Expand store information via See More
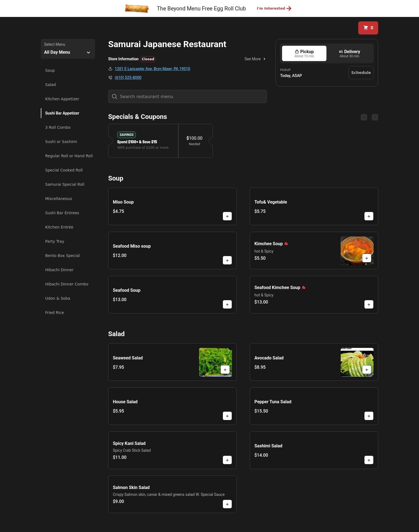The width and height of the screenshot is (419, 532). pyautogui.click(x=255, y=59)
